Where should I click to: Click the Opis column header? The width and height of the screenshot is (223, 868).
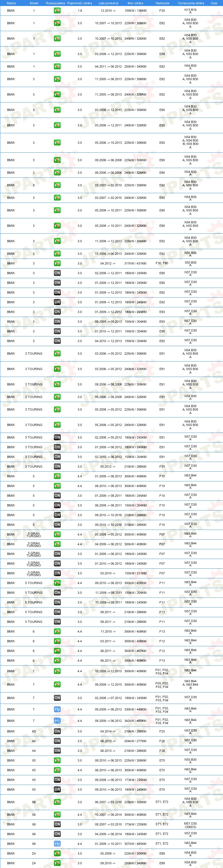[214, 3]
